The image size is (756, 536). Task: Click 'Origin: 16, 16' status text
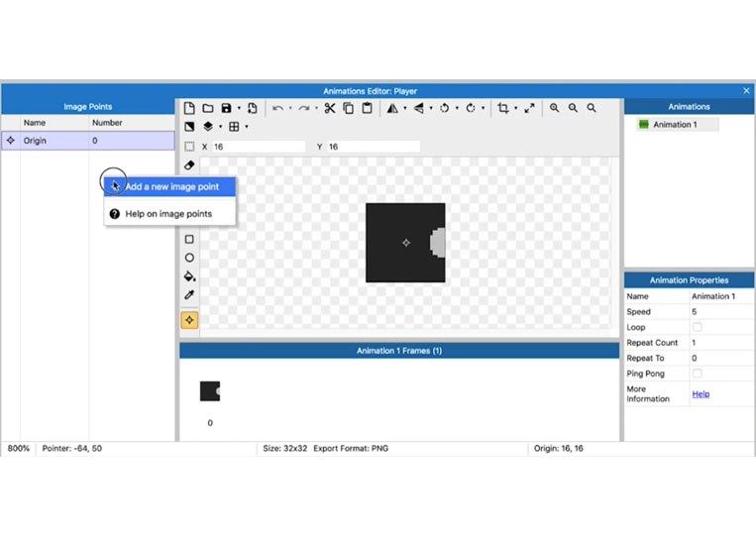coord(558,448)
